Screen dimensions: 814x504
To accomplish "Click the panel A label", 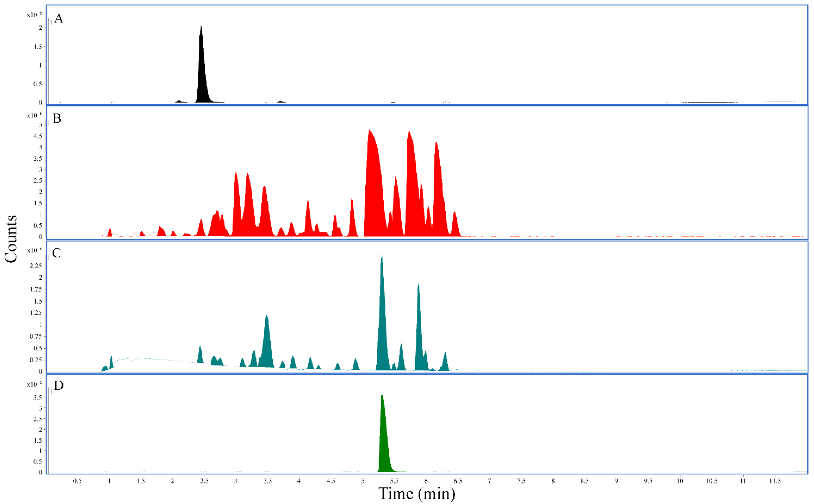I will [58, 18].
